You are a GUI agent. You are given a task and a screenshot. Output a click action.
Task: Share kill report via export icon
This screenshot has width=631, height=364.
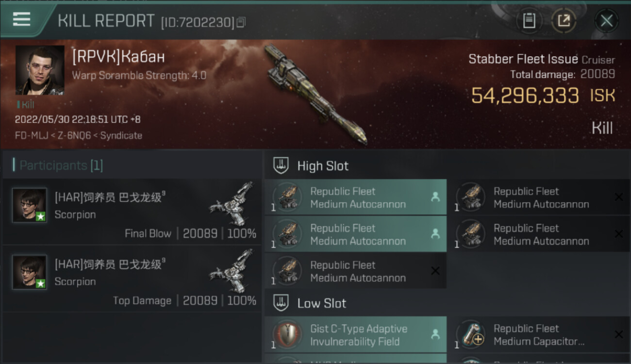[x=564, y=21]
